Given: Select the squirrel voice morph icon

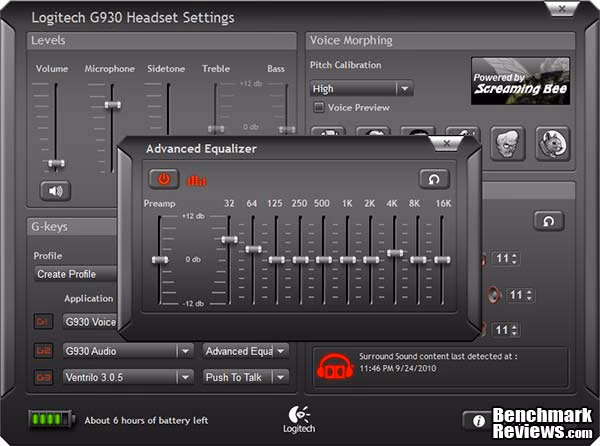Looking at the screenshot, I should (552, 143).
